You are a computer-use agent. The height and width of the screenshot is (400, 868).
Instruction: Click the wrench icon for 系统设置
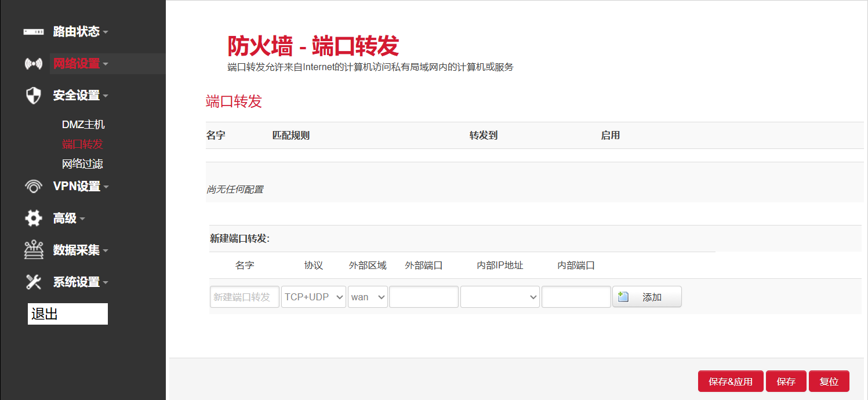33,281
